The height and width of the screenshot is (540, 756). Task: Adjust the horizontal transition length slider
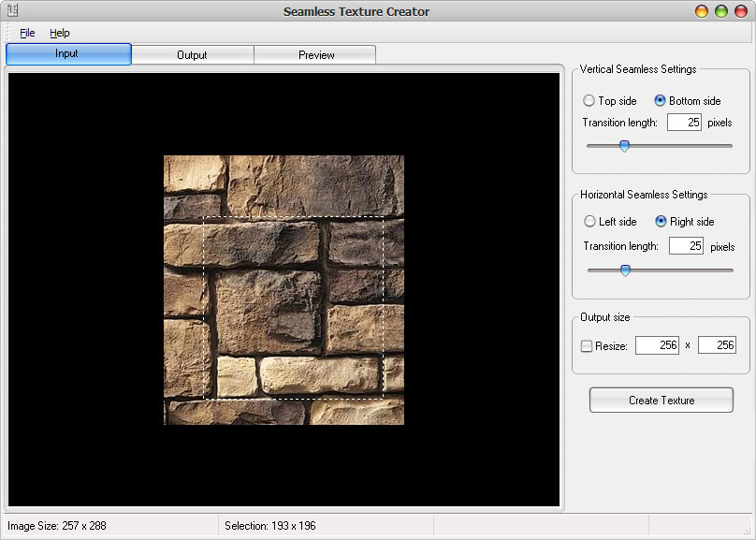624,270
